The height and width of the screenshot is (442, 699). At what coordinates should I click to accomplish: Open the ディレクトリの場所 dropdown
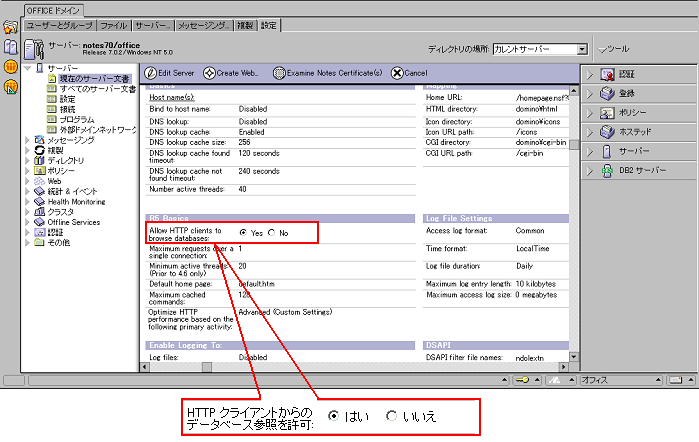point(582,49)
